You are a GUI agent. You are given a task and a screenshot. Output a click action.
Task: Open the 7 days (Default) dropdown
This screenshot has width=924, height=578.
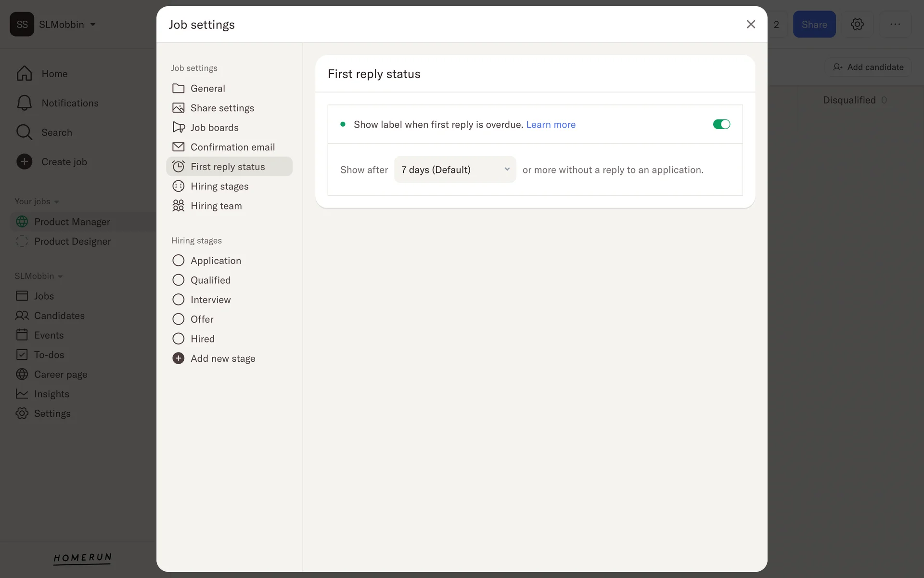pyautogui.click(x=455, y=170)
